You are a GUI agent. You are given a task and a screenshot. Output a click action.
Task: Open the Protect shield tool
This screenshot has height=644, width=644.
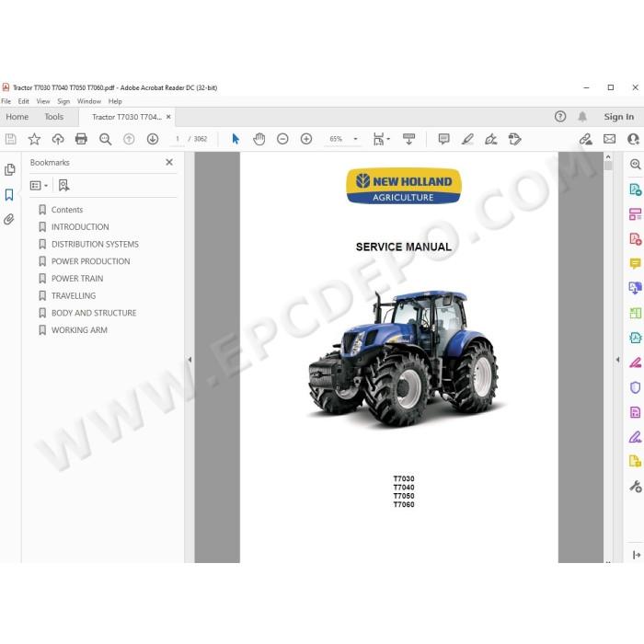click(635, 387)
